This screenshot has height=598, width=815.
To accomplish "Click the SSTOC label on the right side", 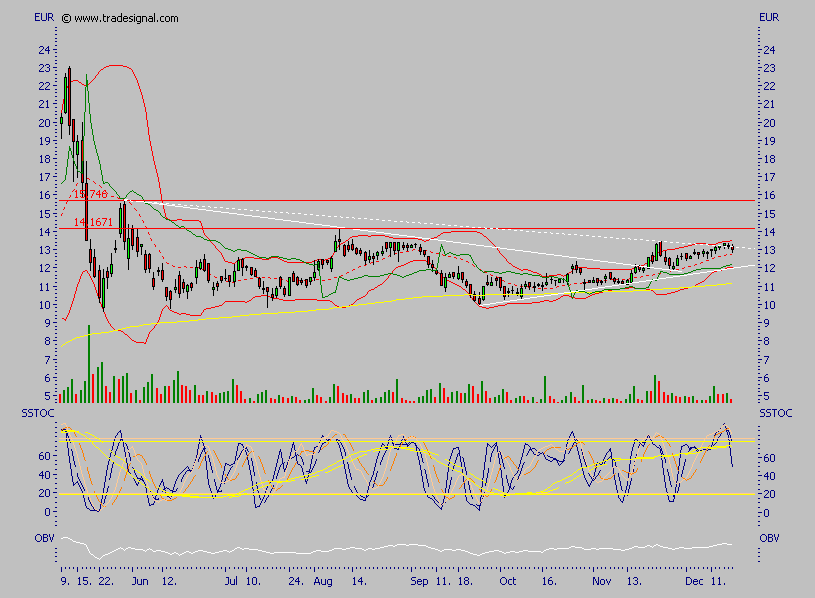I will (774, 413).
